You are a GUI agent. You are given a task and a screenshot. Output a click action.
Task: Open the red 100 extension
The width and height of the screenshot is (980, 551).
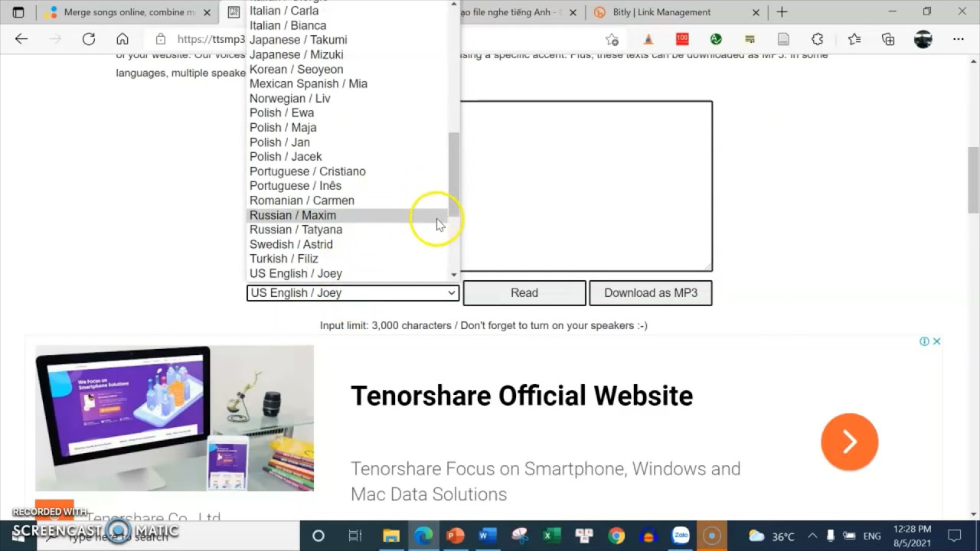click(x=682, y=39)
